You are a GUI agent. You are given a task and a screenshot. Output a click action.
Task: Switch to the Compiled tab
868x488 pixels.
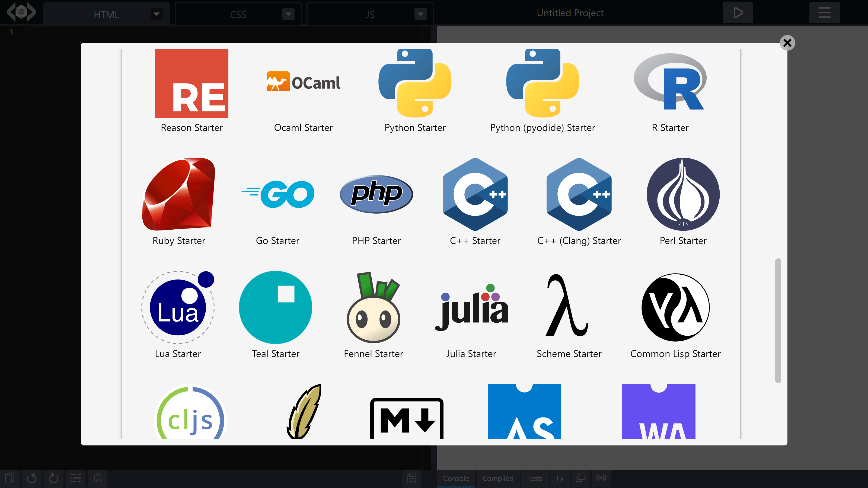click(x=498, y=478)
